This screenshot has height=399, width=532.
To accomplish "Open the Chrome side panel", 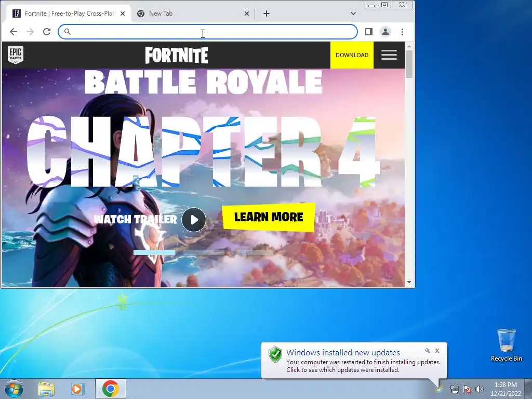I will tap(369, 32).
